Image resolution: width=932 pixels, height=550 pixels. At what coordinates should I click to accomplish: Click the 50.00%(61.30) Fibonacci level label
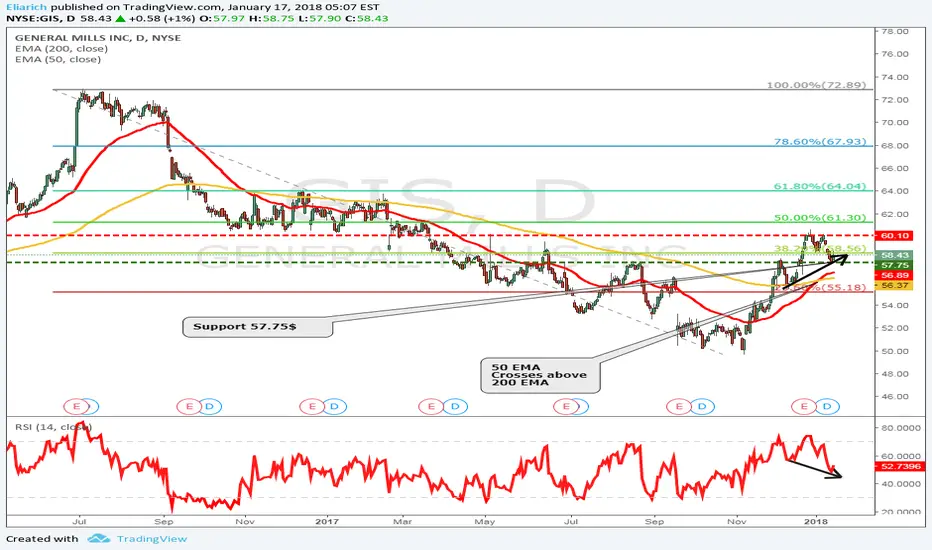(820, 218)
